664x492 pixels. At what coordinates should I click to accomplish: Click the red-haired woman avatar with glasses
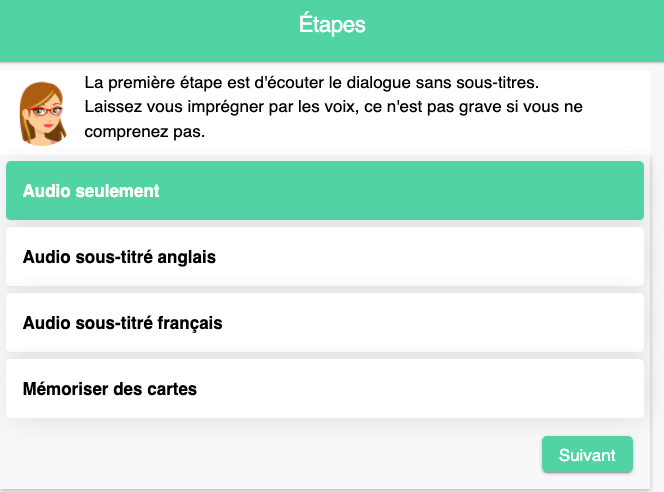click(43, 110)
